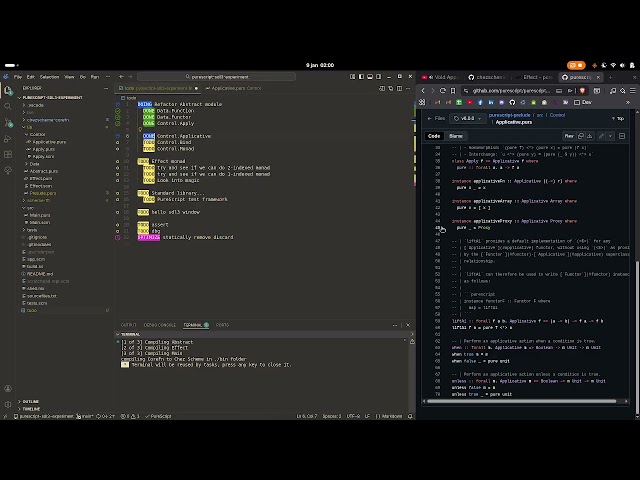The width and height of the screenshot is (640, 480).
Task: Click the Top link on the GitHub file header
Action: pos(618,118)
